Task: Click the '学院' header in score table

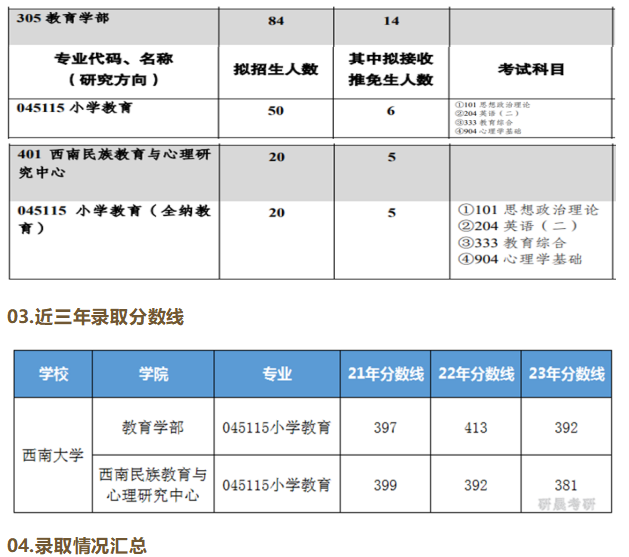Action: [x=153, y=374]
